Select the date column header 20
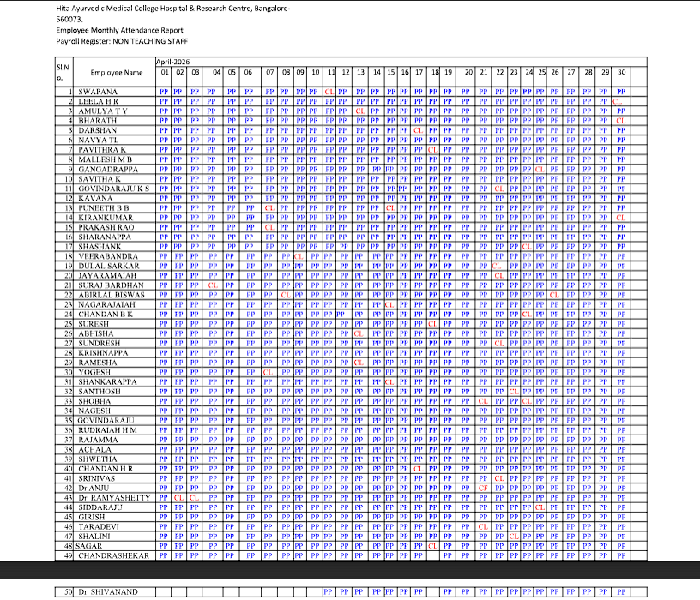 (468, 72)
